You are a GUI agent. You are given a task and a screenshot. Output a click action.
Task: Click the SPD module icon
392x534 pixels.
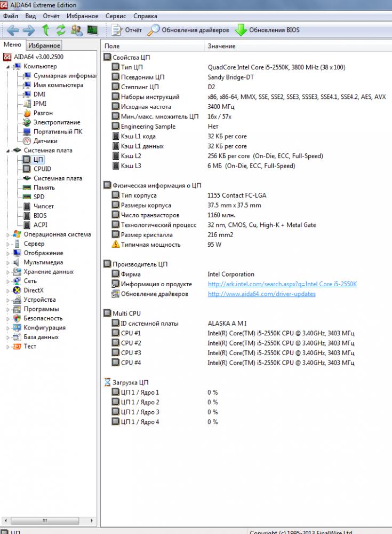click(x=27, y=197)
